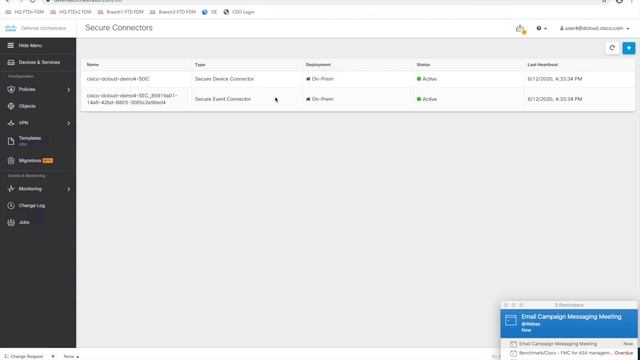Click the blue Email Campaign Messaging Meeting reminder
The height and width of the screenshot is (360, 640).
point(569,323)
